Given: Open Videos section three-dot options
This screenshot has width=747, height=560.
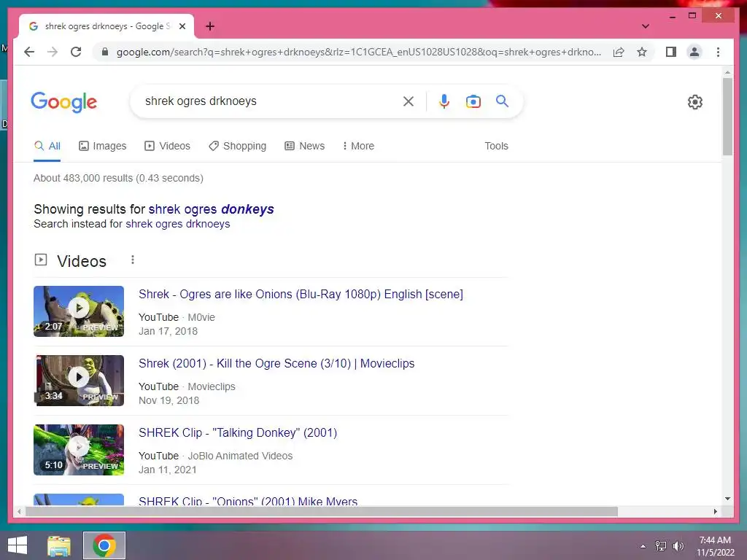Looking at the screenshot, I should point(133,260).
